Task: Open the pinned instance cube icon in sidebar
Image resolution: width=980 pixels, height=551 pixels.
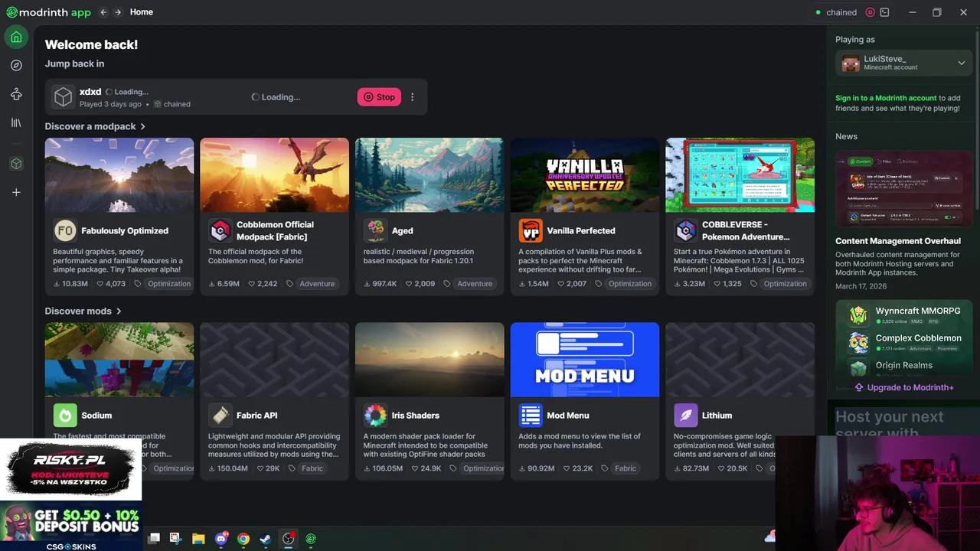Action: tap(16, 164)
